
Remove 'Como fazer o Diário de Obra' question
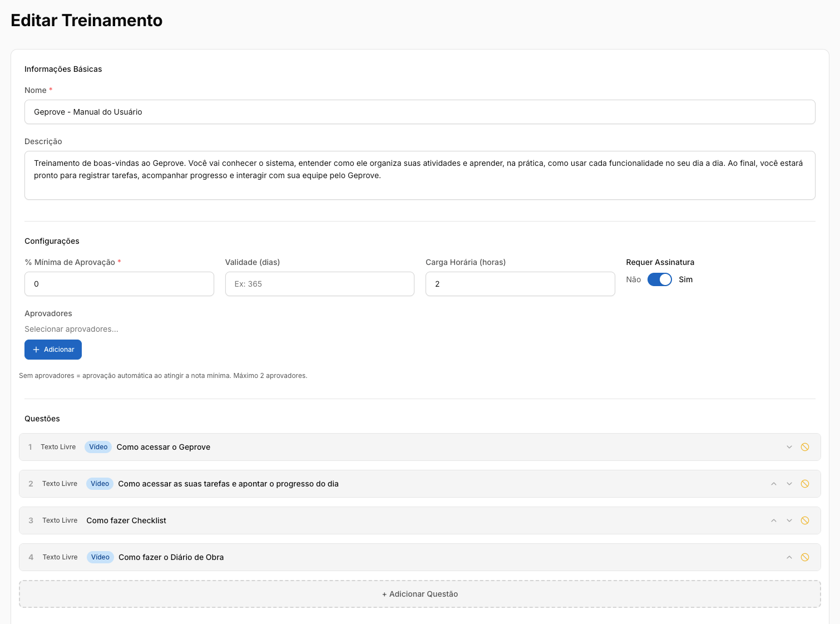click(x=805, y=557)
